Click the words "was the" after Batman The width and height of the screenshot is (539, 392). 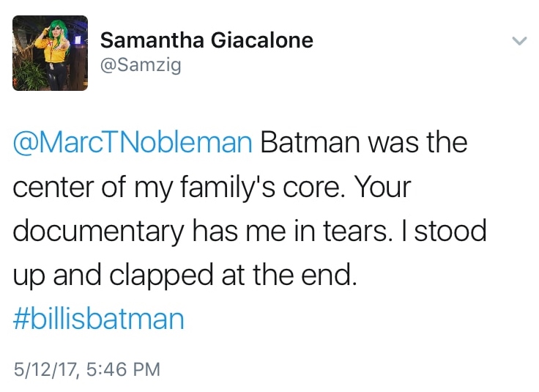(x=418, y=142)
